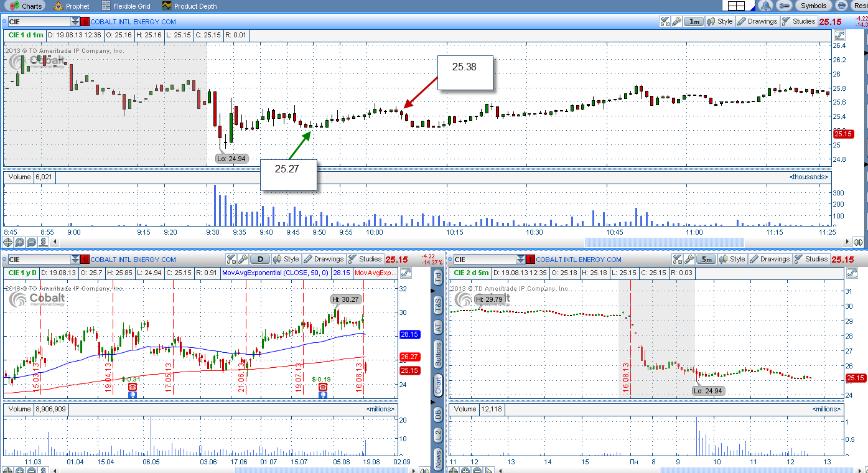Expand symbol dropdown in daily chart
Image resolution: width=868 pixels, height=473 pixels.
(x=76, y=260)
